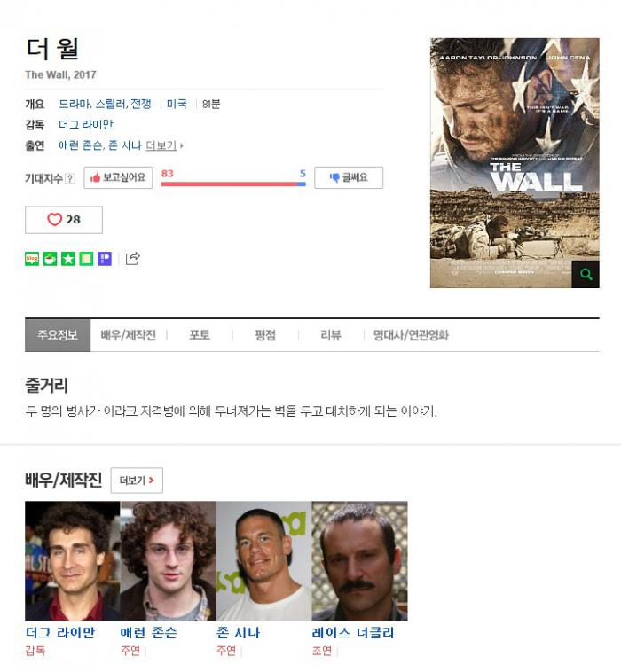
Task: Click the purple Polaris share icon
Action: point(104,259)
